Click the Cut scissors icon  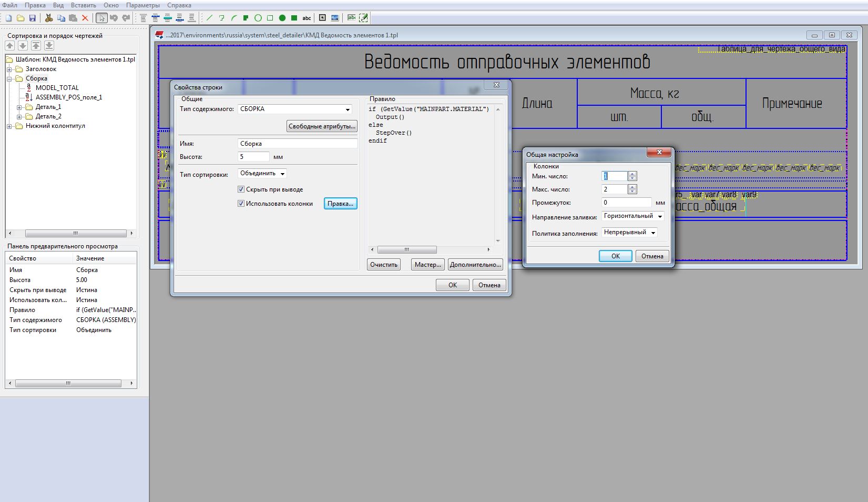(49, 18)
